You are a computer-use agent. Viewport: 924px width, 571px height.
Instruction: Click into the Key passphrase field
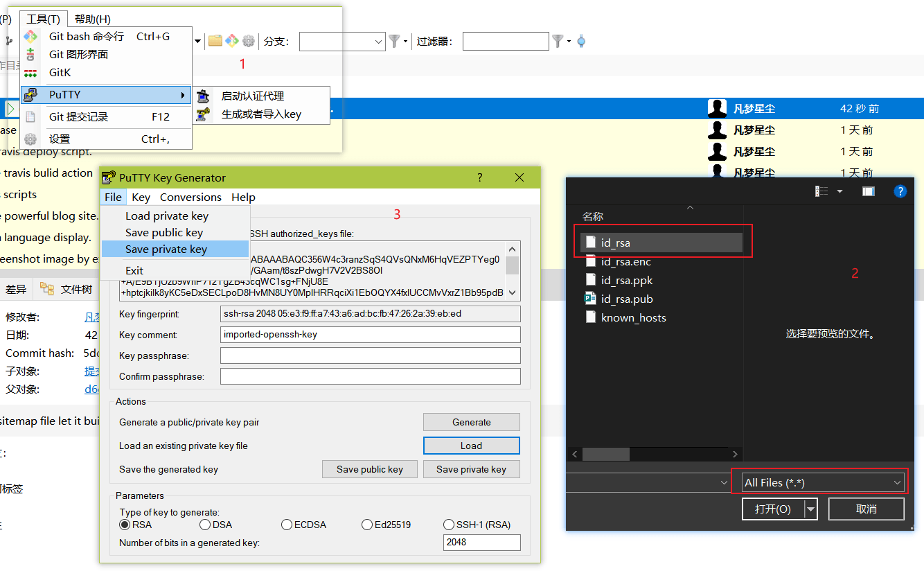pos(370,355)
